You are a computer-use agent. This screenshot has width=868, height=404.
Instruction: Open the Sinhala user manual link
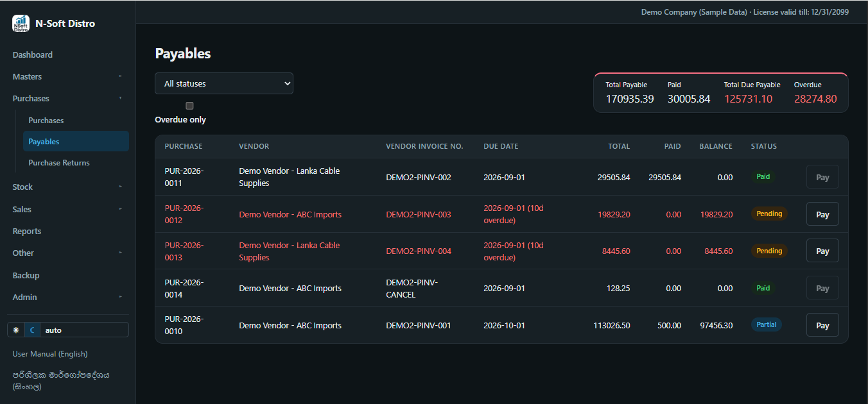(x=61, y=380)
